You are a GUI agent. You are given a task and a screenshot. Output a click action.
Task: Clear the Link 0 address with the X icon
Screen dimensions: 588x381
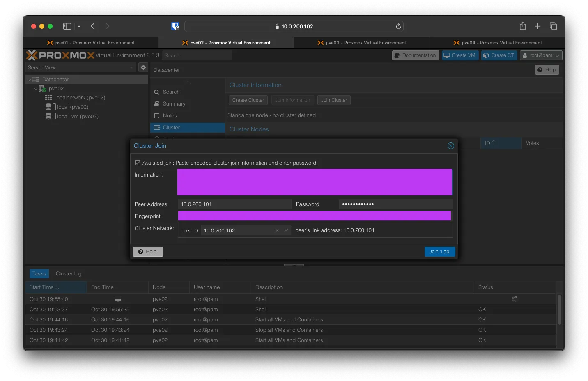277,230
